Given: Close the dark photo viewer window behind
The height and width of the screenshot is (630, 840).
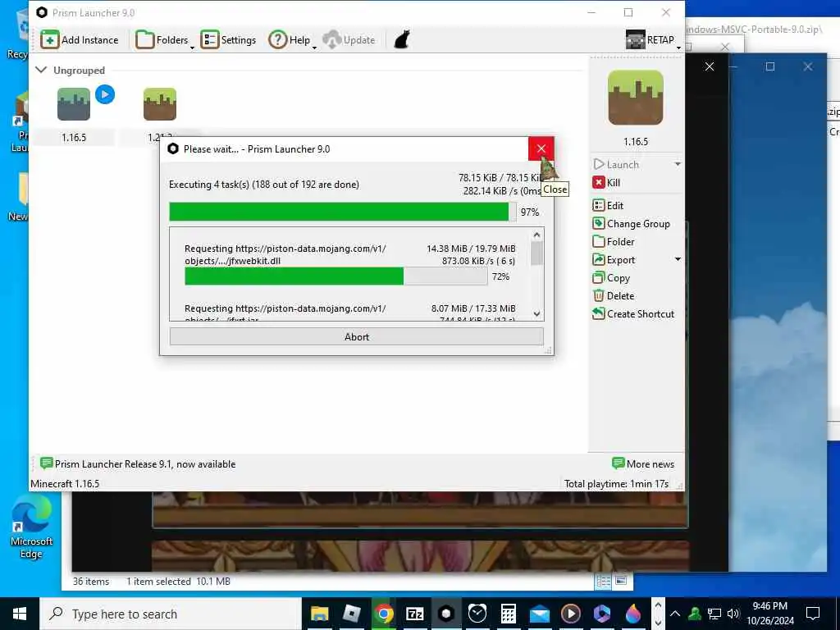Looking at the screenshot, I should [710, 66].
